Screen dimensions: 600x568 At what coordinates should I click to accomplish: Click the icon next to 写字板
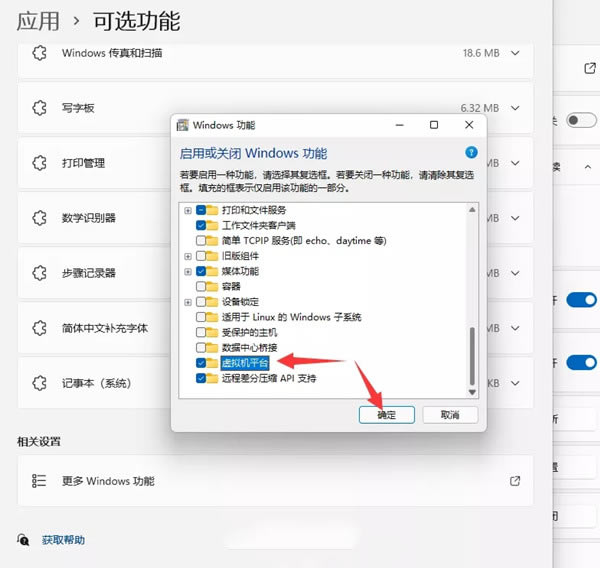pyautogui.click(x=39, y=108)
